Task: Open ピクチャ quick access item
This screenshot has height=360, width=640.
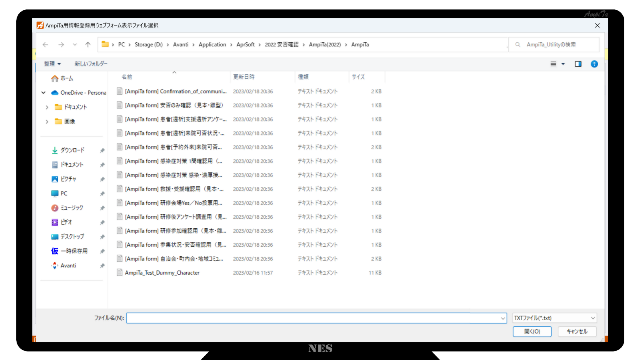Action: [x=64, y=179]
